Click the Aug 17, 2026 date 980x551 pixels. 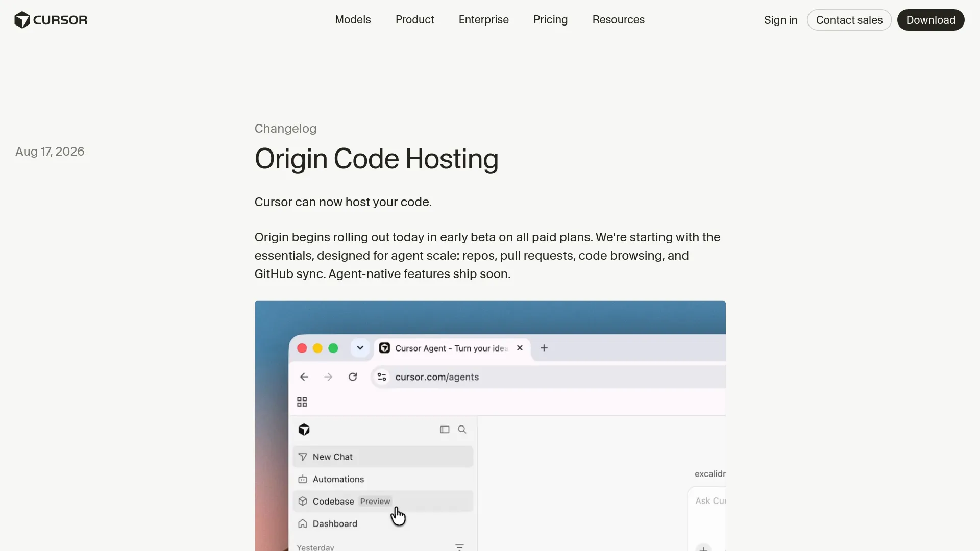[x=50, y=152]
